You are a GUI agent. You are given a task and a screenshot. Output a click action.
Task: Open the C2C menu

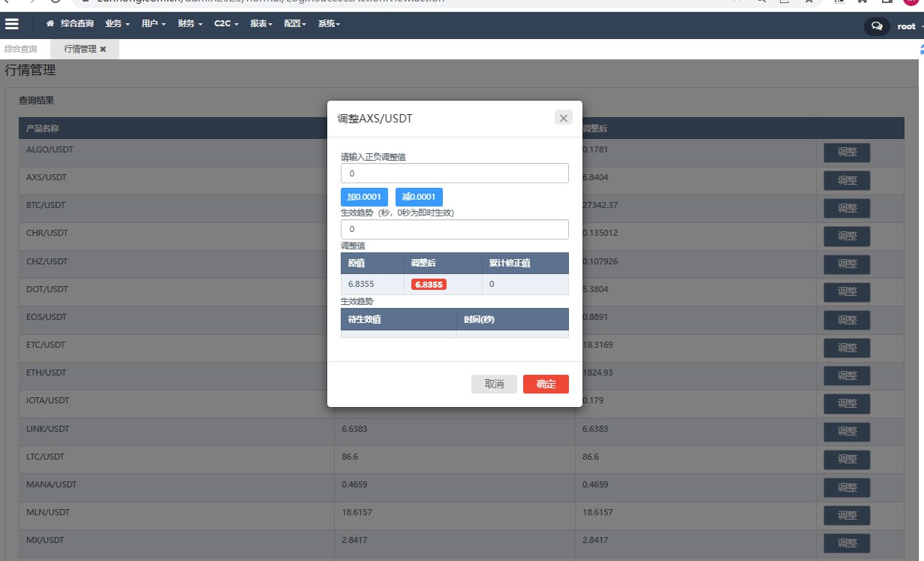pos(226,24)
